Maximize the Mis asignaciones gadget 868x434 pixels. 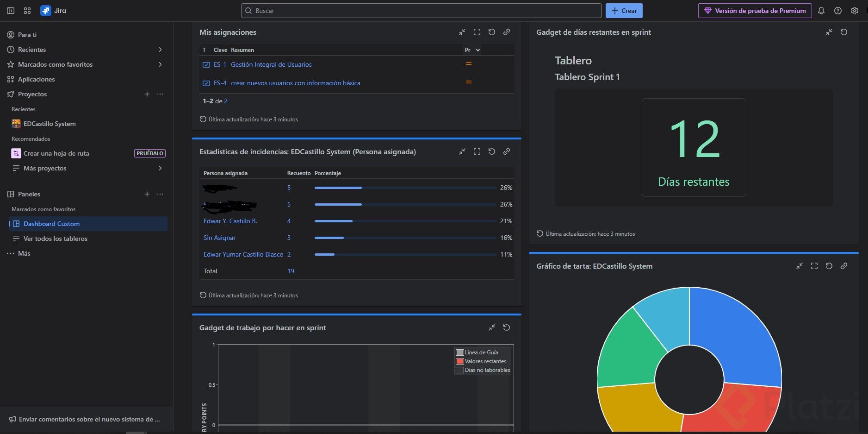pos(477,32)
